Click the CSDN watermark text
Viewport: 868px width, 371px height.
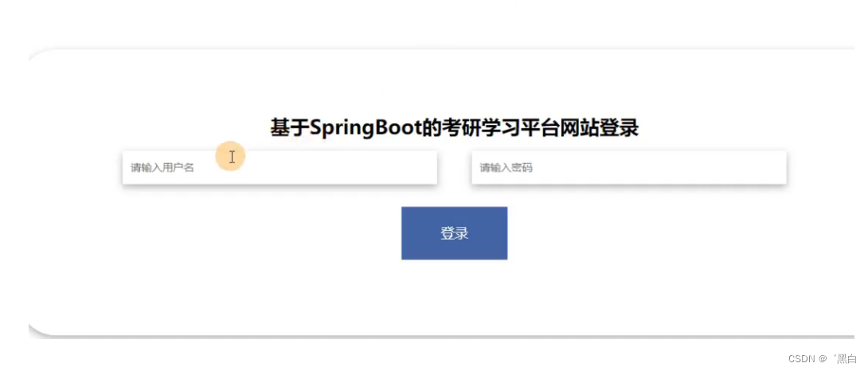point(800,359)
